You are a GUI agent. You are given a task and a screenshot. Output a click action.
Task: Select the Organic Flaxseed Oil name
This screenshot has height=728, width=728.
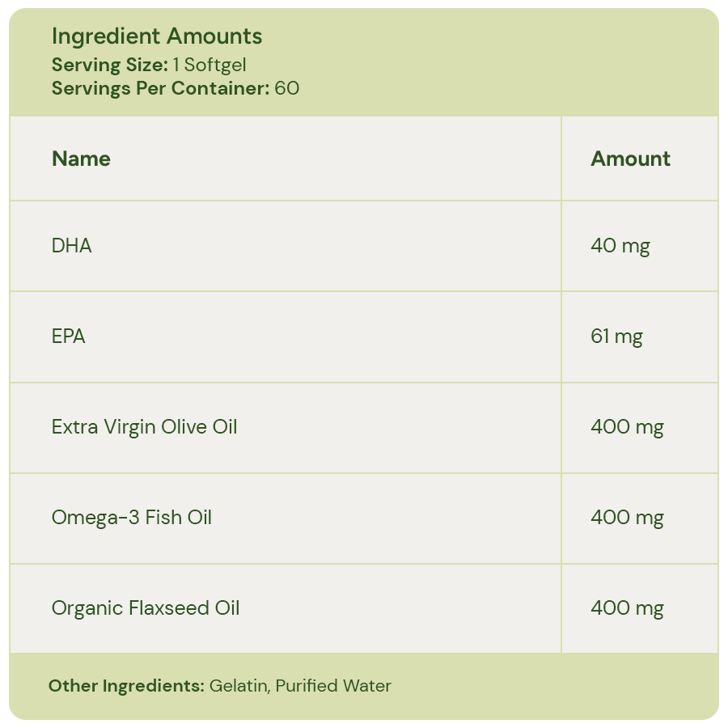point(146,608)
